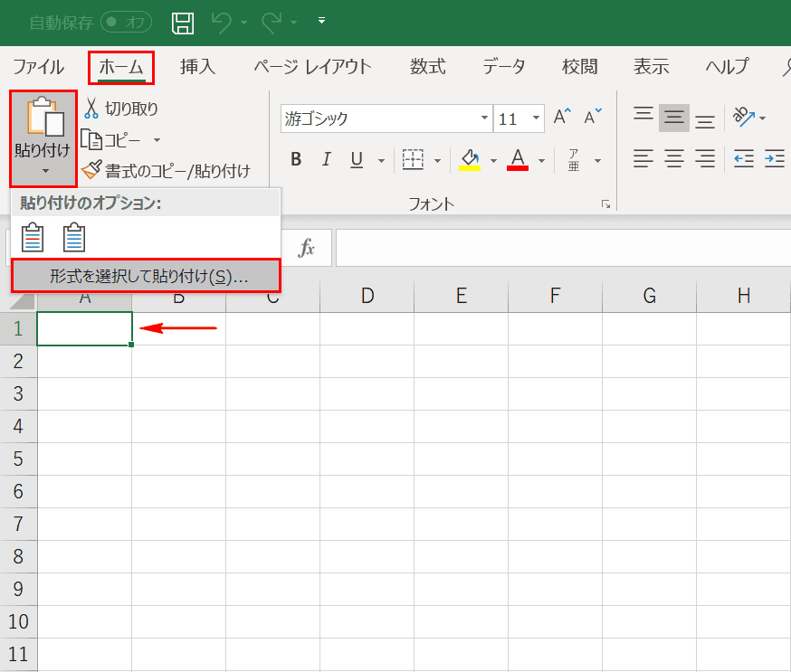Viewport: 791px width, 672px height.
Task: Click the phonetic guide ア亜 icon
Action: pyautogui.click(x=574, y=160)
